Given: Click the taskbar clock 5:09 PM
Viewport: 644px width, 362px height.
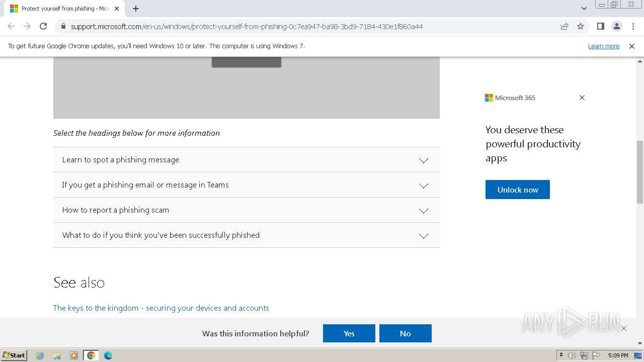Looking at the screenshot, I should click(618, 355).
